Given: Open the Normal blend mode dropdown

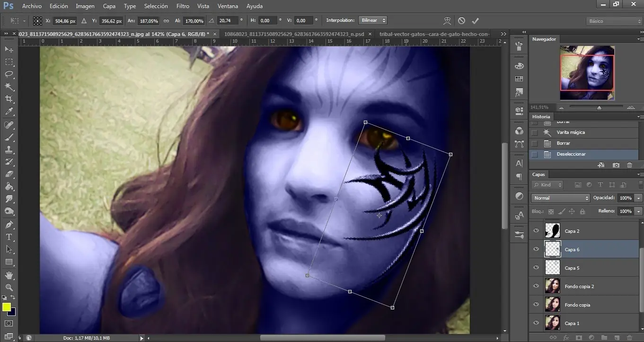Looking at the screenshot, I should click(561, 198).
